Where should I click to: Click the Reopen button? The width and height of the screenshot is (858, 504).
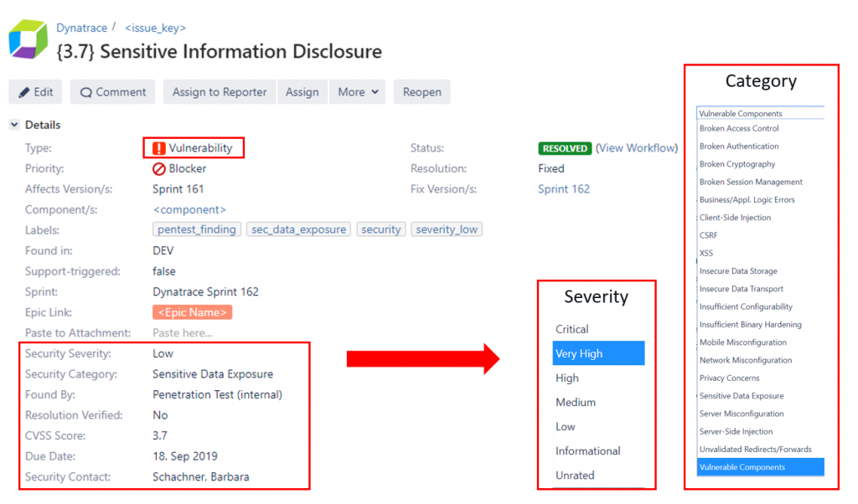pyautogui.click(x=421, y=92)
